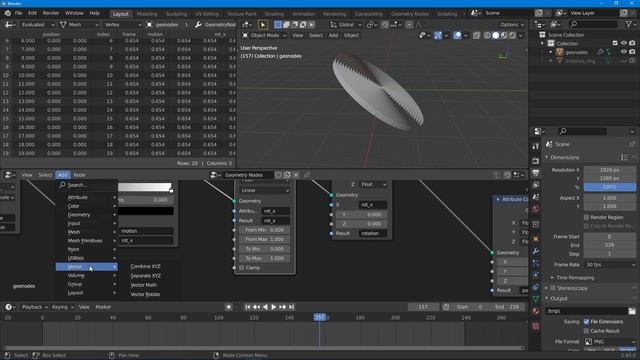Toggle proportional editing icon
The height and width of the screenshot is (360, 640).
[x=409, y=25]
